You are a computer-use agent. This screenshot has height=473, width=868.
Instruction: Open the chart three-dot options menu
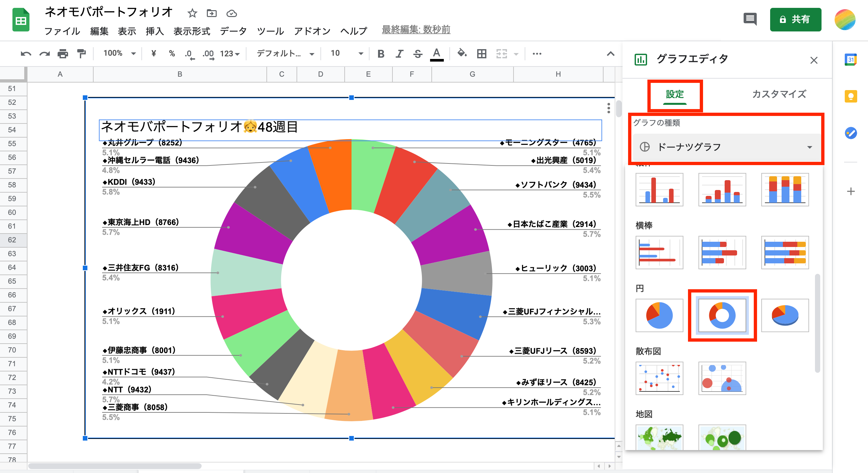click(x=608, y=108)
